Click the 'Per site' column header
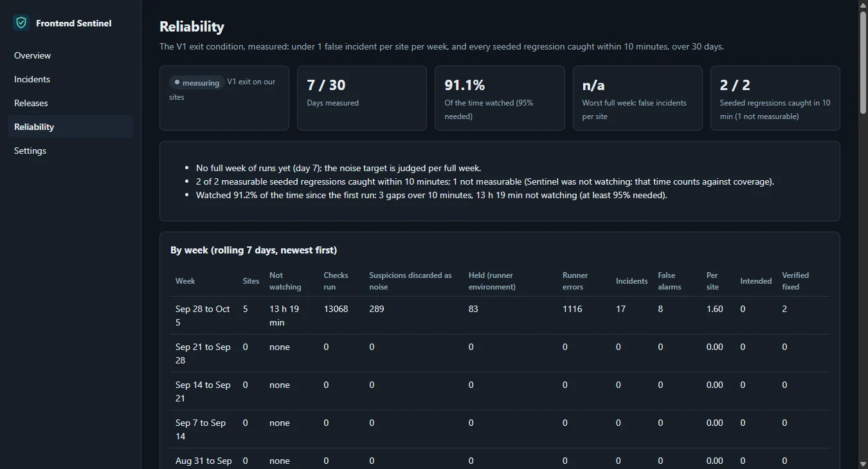This screenshot has height=469, width=868. tap(712, 281)
